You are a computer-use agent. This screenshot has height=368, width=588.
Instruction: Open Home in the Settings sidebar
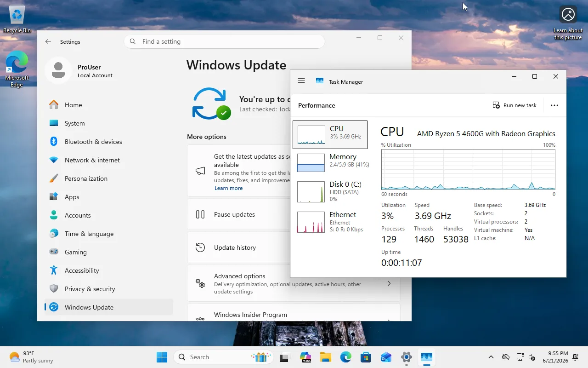pyautogui.click(x=109, y=105)
